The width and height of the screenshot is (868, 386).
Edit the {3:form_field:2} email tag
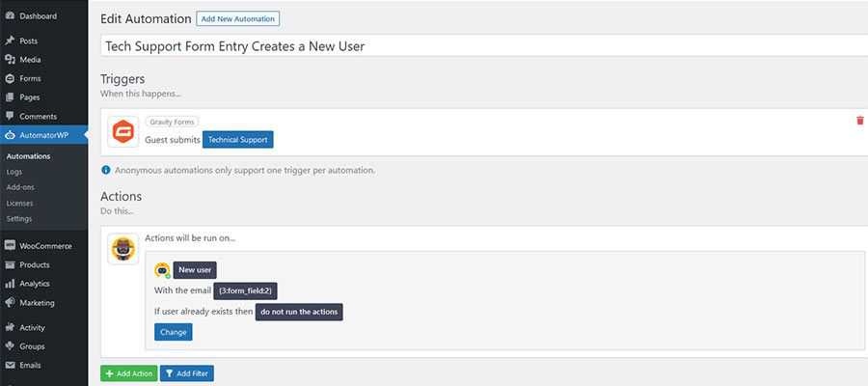[245, 290]
